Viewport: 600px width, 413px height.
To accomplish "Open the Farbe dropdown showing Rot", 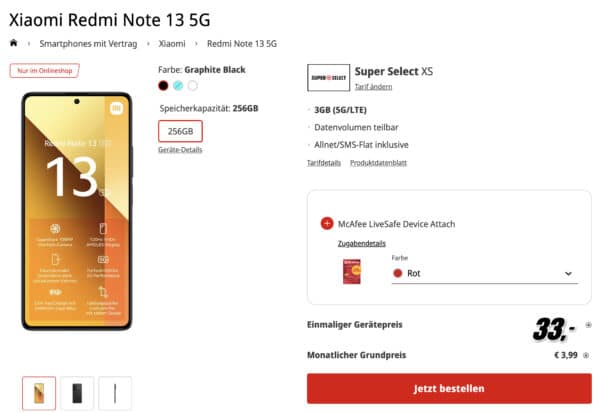I will [x=485, y=273].
